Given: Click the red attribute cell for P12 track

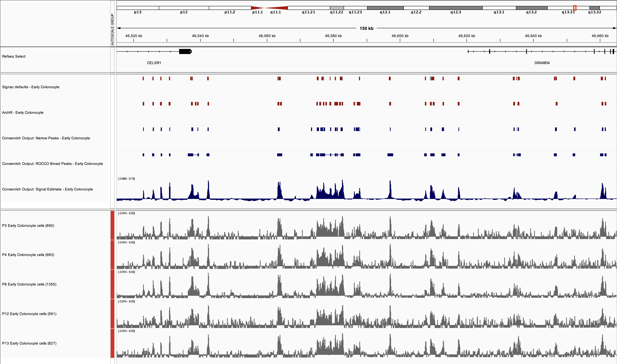Looking at the screenshot, I should point(112,314).
